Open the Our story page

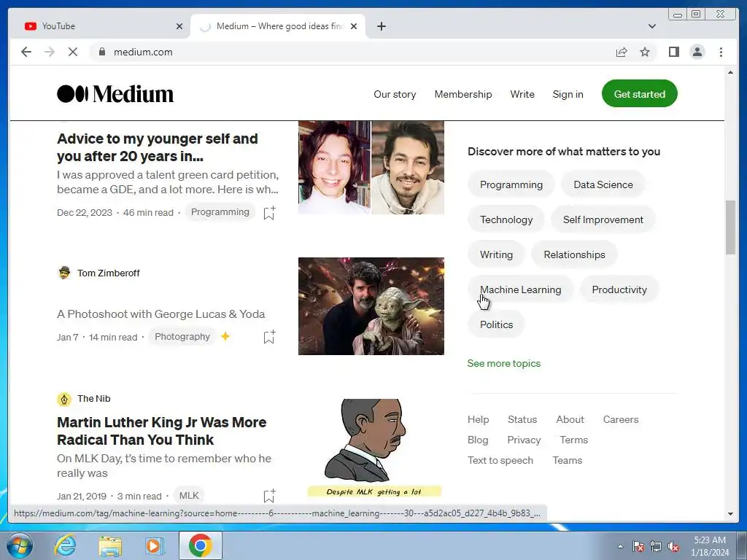pos(395,94)
